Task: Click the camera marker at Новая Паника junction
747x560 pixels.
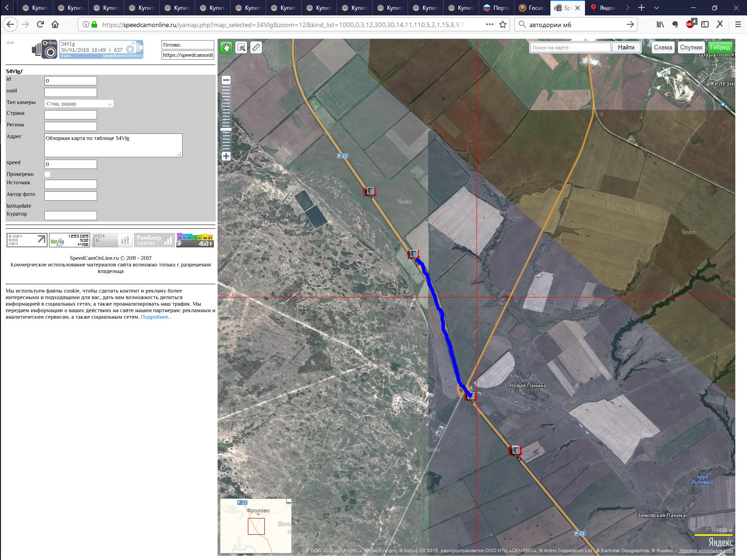Action: click(471, 396)
